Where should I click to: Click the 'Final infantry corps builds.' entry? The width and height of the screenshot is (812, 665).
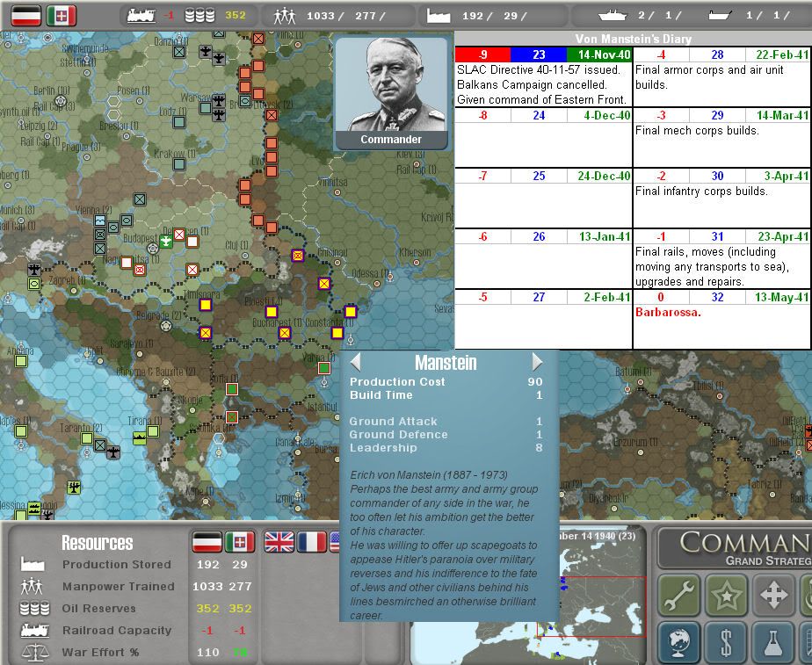tap(701, 191)
